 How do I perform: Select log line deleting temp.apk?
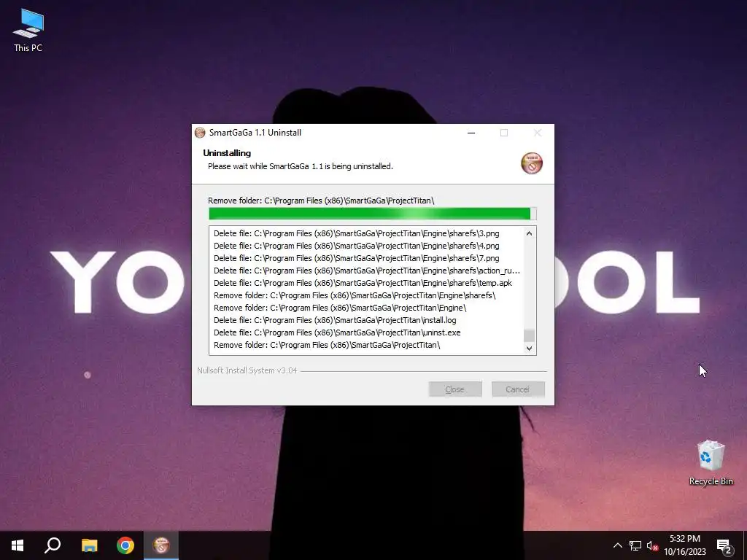(x=363, y=283)
